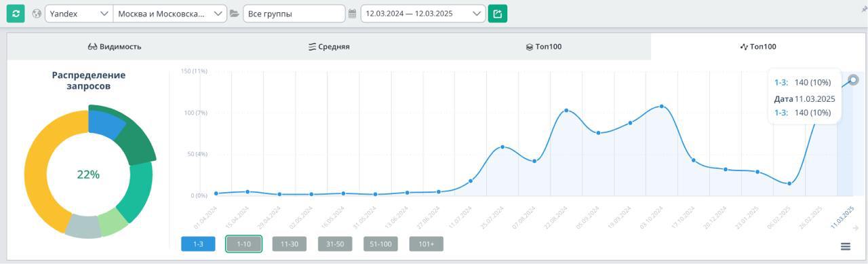Click the 50 (4%) y-axis label

point(197,154)
